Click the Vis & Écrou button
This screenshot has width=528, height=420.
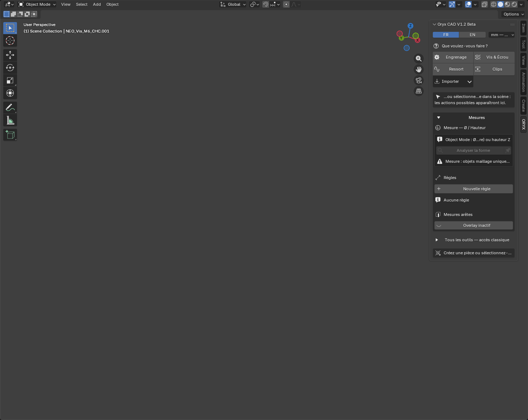(494, 57)
